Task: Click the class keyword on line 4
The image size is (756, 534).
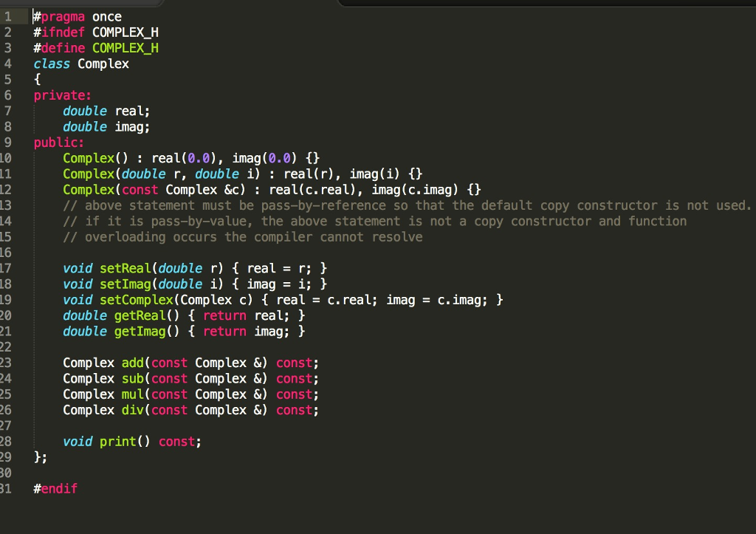Action: (50, 64)
